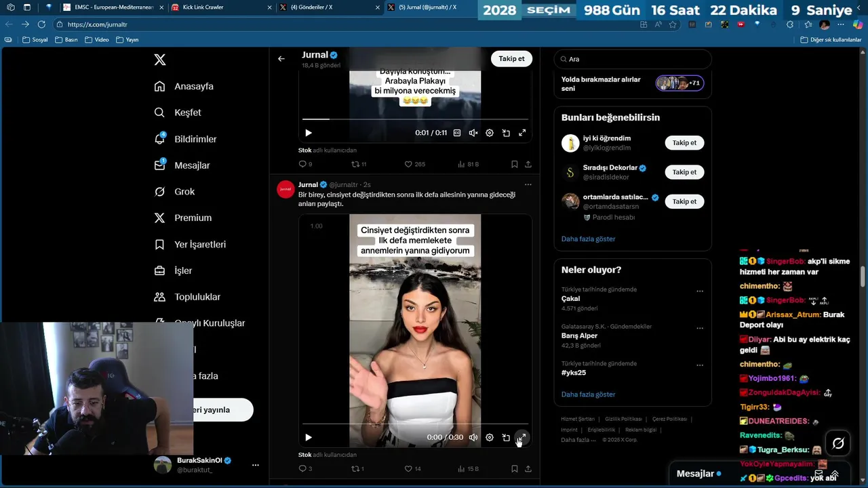Open Gizlilik Politikası link

point(623,419)
